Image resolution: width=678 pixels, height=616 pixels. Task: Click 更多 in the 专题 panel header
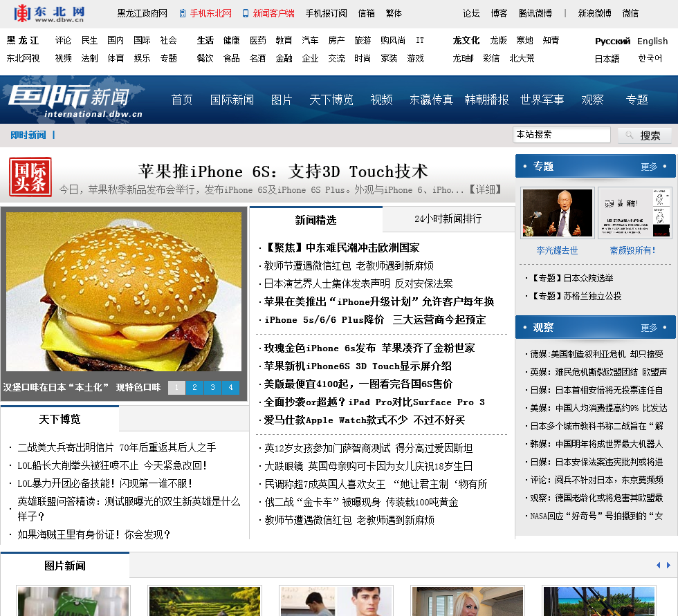click(x=649, y=167)
